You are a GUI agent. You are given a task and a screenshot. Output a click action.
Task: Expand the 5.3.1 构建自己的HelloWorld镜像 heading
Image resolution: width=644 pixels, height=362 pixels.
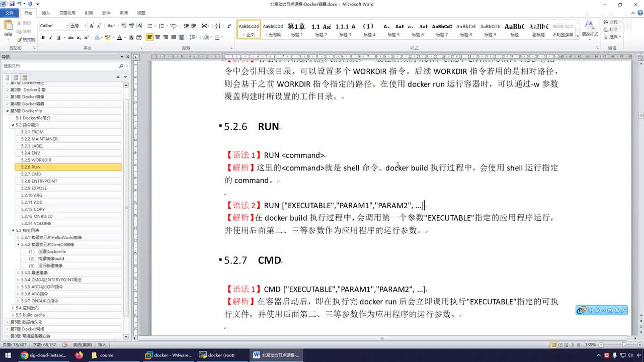19,237
